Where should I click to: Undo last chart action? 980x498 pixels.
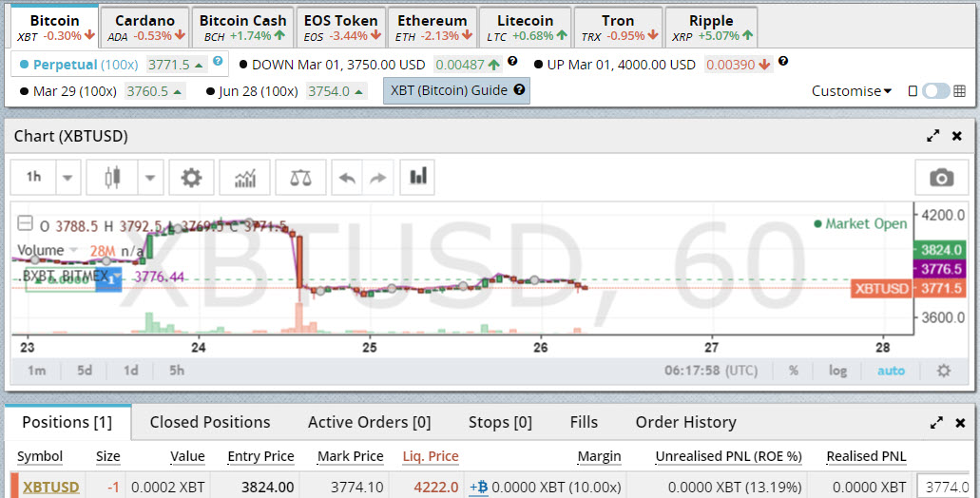pyautogui.click(x=347, y=178)
